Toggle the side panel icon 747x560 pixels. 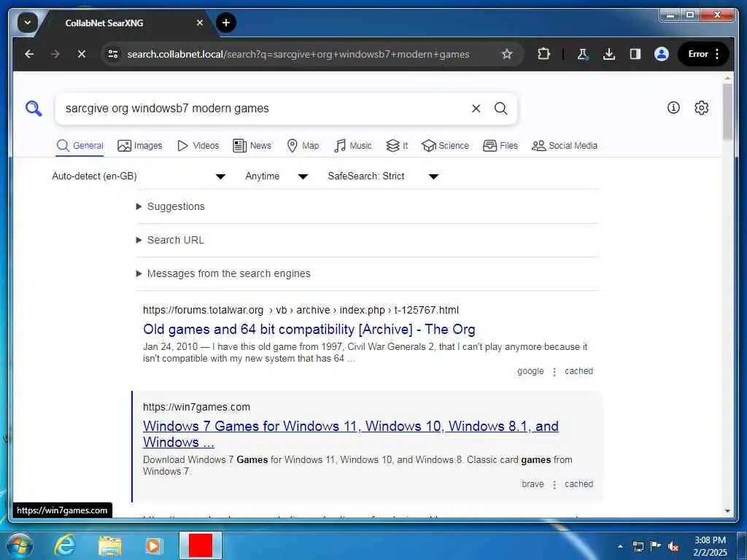click(x=635, y=54)
